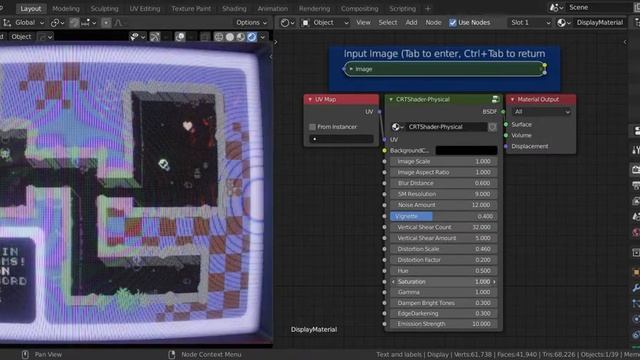Enable the From Instancer checkbox

(312, 127)
